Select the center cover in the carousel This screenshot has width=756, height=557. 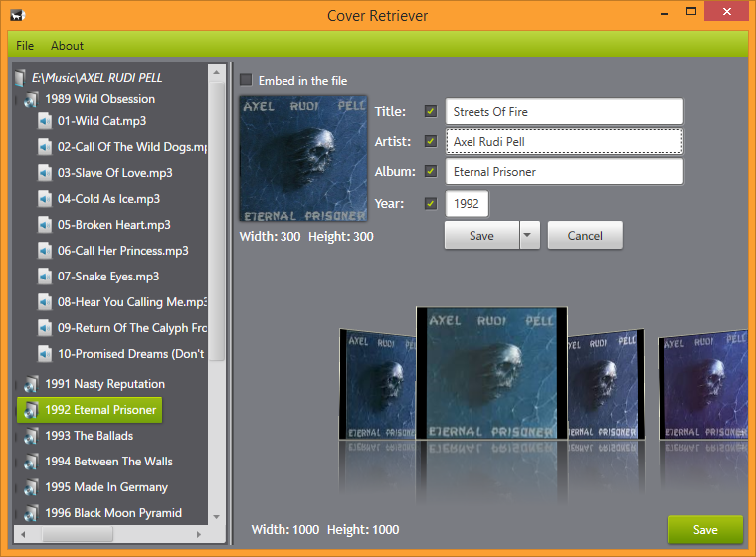(491, 373)
